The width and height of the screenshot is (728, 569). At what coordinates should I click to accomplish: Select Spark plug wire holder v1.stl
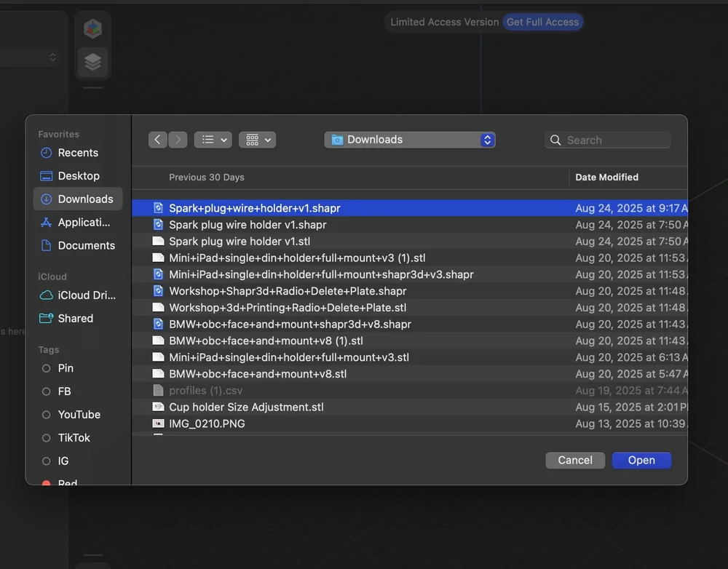click(409, 242)
